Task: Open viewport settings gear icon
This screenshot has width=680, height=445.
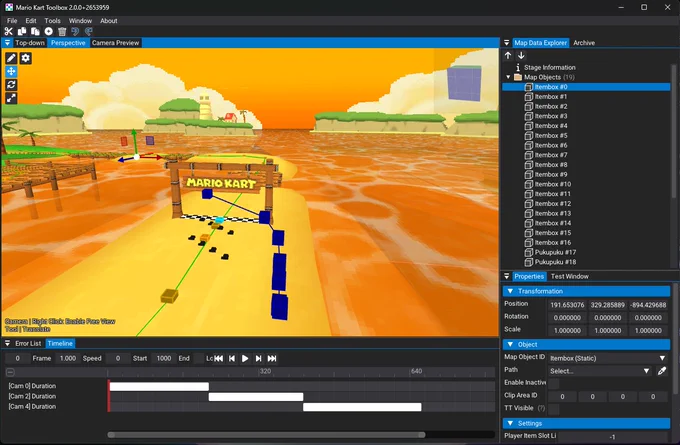Action: click(x=26, y=58)
